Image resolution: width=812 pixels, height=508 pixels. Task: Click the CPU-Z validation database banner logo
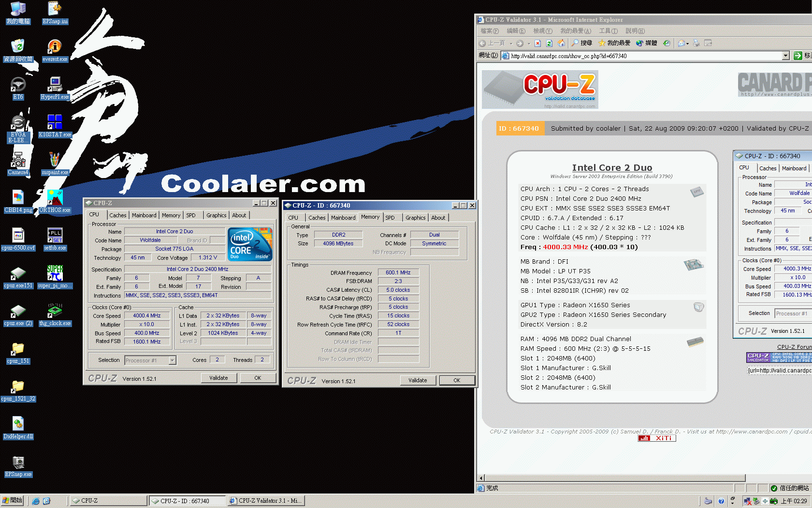click(540, 90)
